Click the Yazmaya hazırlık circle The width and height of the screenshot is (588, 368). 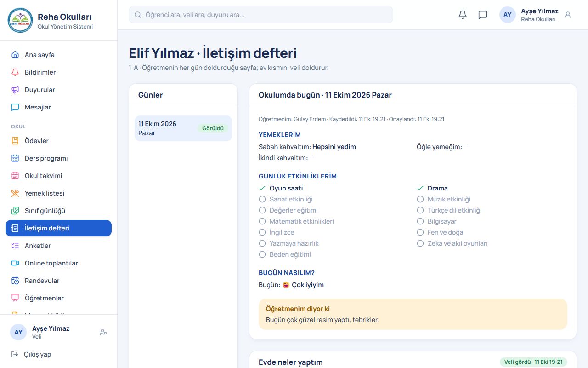click(262, 243)
